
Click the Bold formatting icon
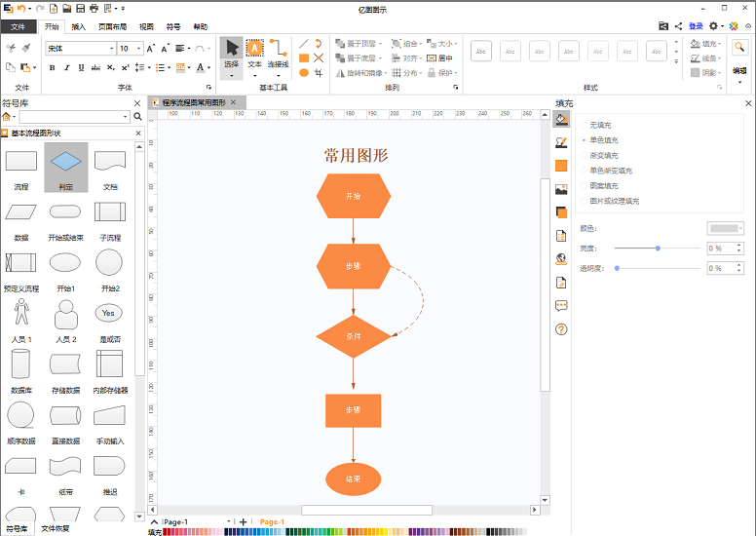[52, 68]
